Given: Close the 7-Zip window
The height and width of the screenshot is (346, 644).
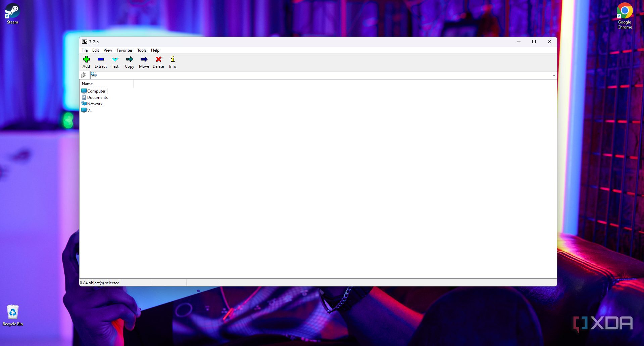Looking at the screenshot, I should pos(549,42).
